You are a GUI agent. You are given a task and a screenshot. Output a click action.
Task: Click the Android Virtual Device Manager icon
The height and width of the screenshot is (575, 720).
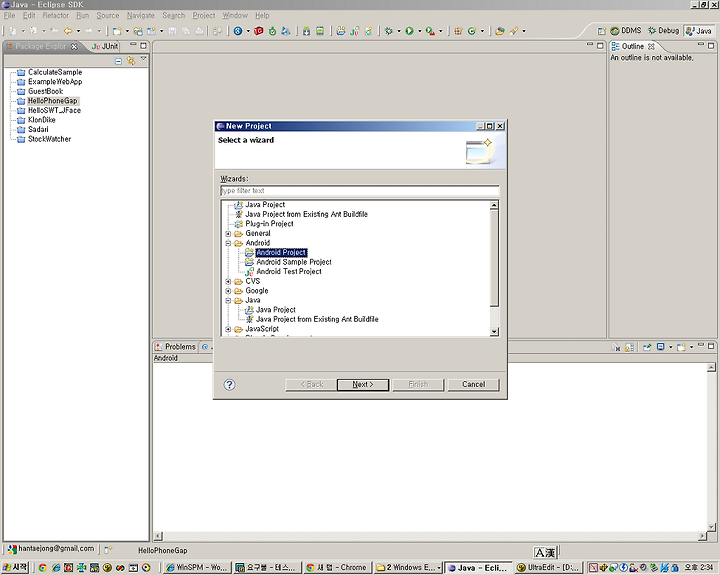[320, 31]
